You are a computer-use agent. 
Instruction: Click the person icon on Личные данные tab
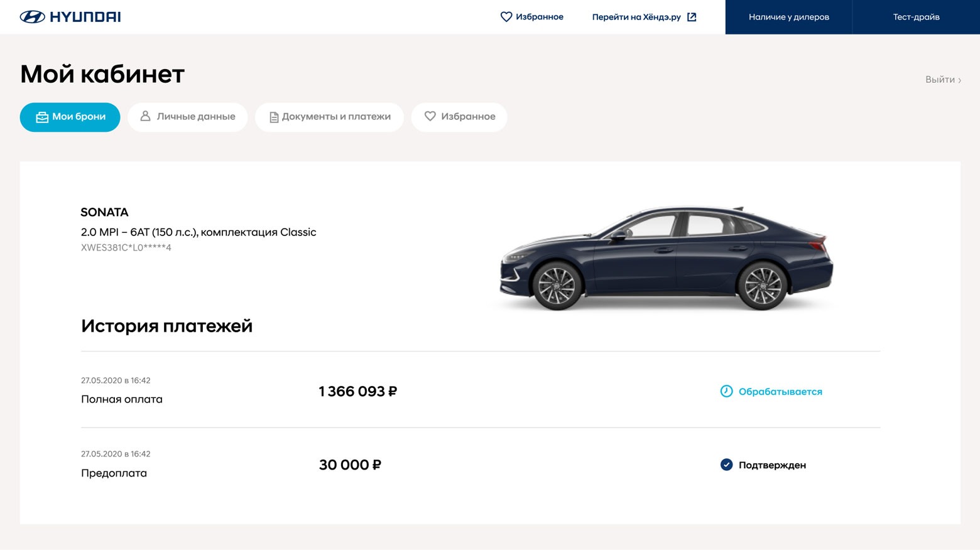[x=145, y=116]
